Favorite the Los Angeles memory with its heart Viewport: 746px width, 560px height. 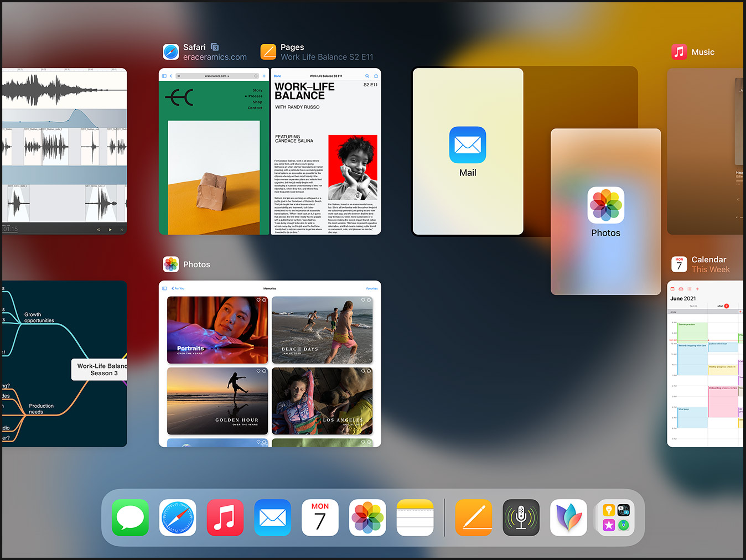[x=363, y=371]
